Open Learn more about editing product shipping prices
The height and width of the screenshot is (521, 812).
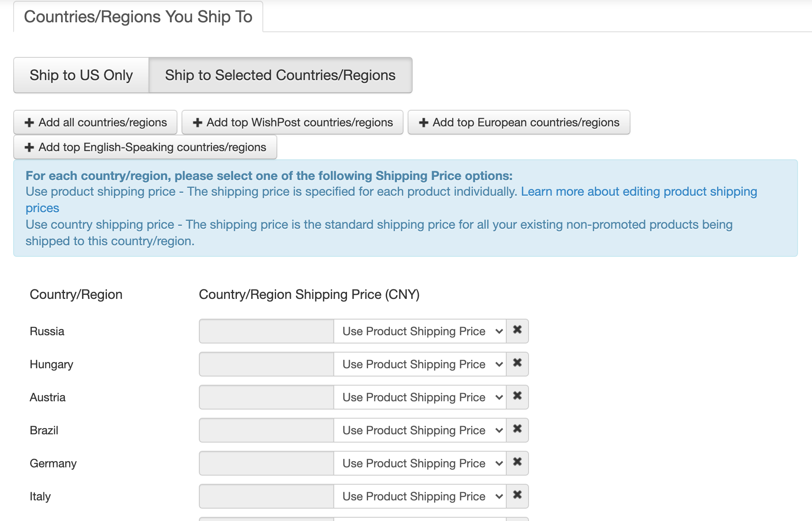coord(638,192)
